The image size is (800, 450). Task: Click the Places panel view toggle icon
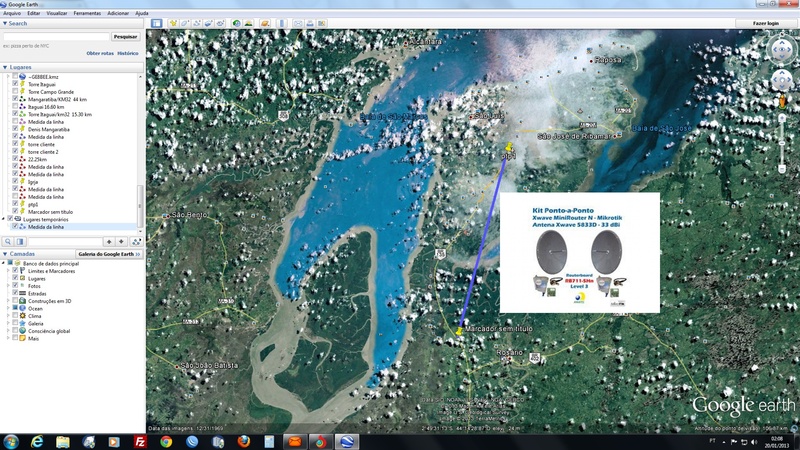coord(20,242)
